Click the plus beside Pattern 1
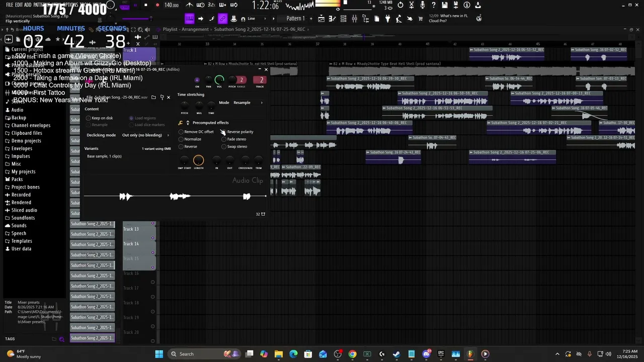Image resolution: width=644 pixels, height=362 pixels. click(311, 19)
